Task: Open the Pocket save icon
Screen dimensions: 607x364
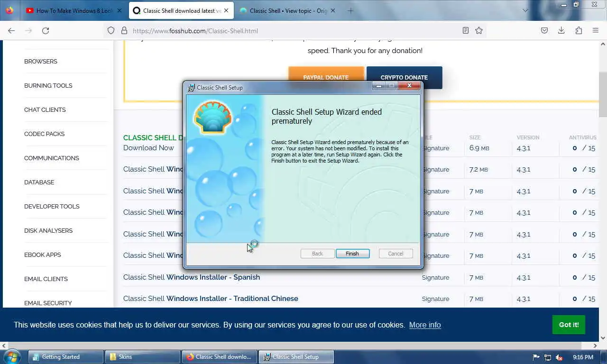Action: click(544, 30)
